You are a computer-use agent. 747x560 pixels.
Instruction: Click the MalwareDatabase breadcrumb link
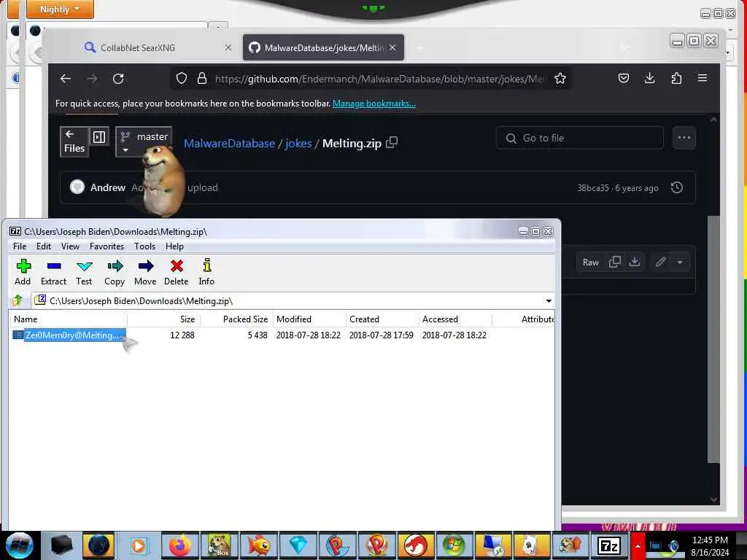[229, 144]
